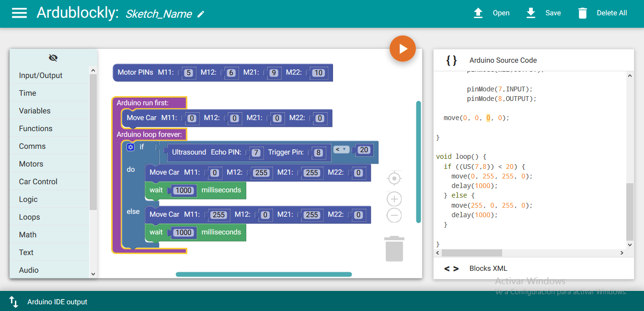Viewport: 644px width, 311px height.
Task: Open comparison operator dropdown in if block
Action: pos(341,149)
